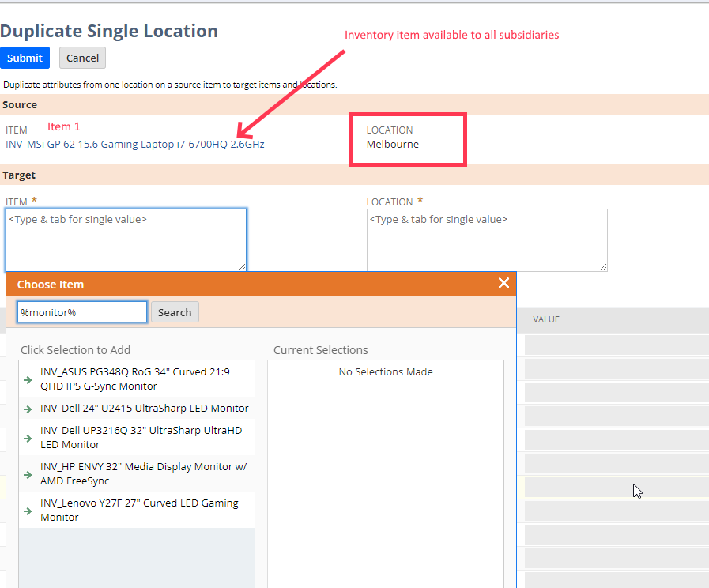This screenshot has width=709, height=588.
Task: Click the first empty VALUE cell
Action: point(616,344)
